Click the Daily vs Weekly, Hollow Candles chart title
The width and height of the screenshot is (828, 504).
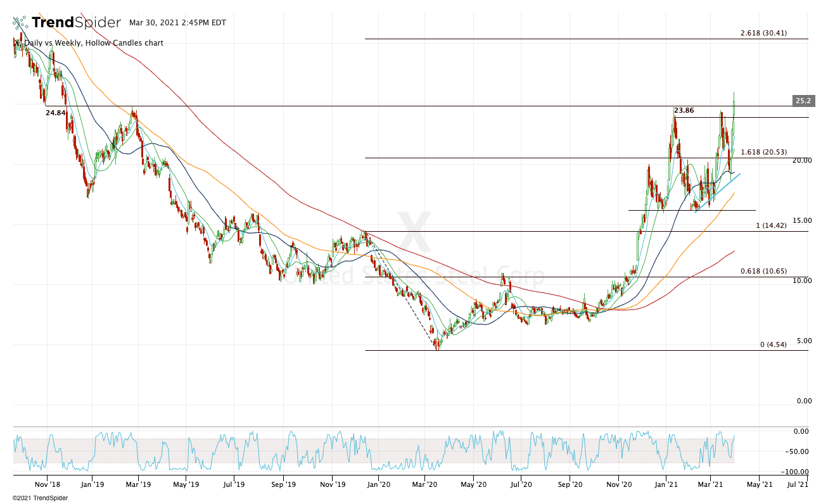[92, 43]
